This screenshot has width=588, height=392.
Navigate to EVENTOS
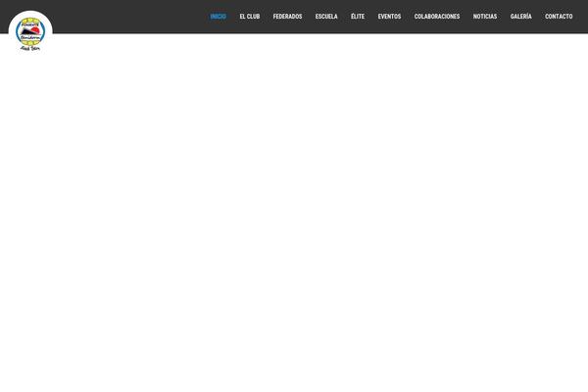389,17
